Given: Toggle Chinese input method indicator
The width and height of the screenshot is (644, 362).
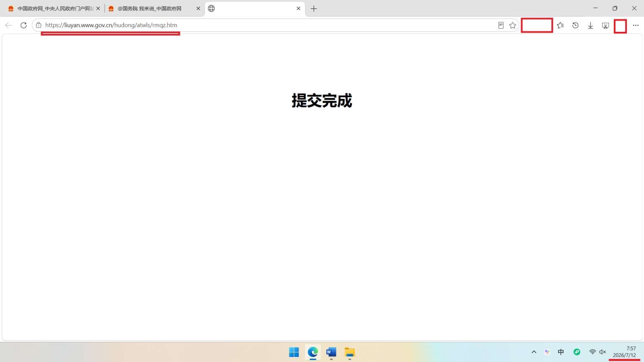Looking at the screenshot, I should coord(561,352).
